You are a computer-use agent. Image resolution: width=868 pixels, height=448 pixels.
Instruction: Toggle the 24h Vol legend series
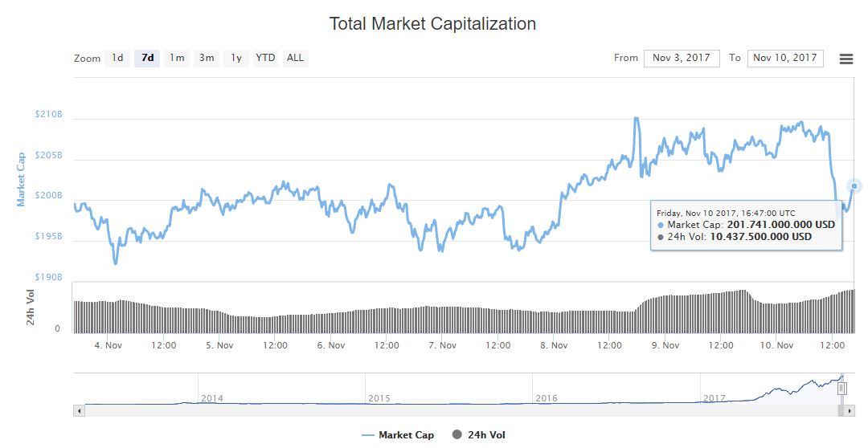(479, 435)
